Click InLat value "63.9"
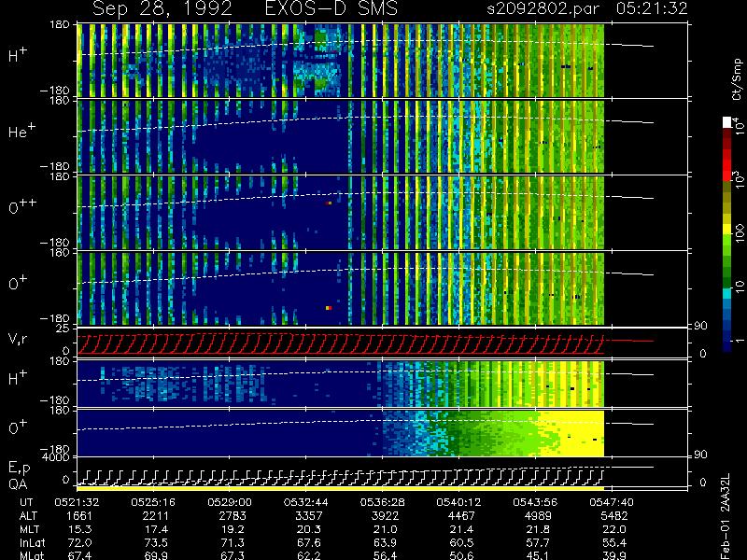Viewport: 747px width, 560px height. [386, 542]
